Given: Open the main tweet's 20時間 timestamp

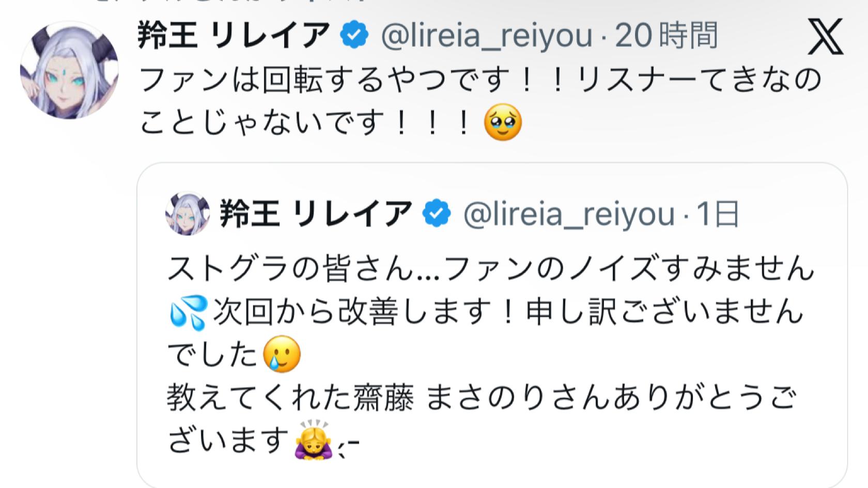Looking at the screenshot, I should point(667,36).
